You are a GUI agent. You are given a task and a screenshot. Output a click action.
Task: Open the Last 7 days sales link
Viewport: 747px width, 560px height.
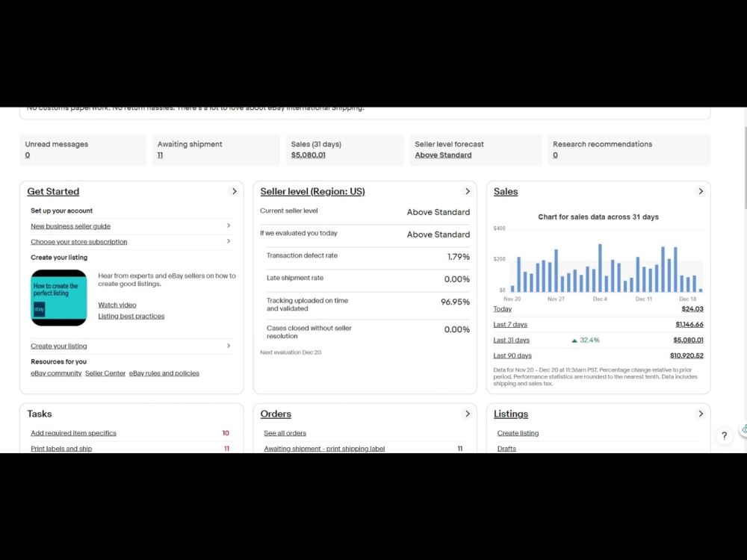[x=510, y=325]
